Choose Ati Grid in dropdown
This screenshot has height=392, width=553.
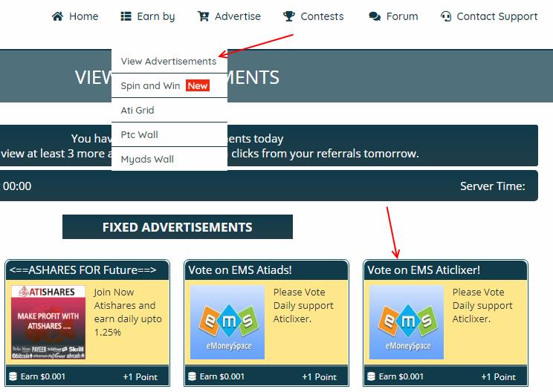169,110
